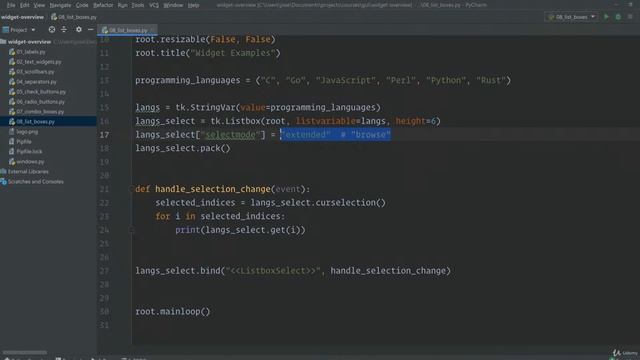Click handle_selection_change function name on line 21
The image size is (640, 360).
pos(213,189)
